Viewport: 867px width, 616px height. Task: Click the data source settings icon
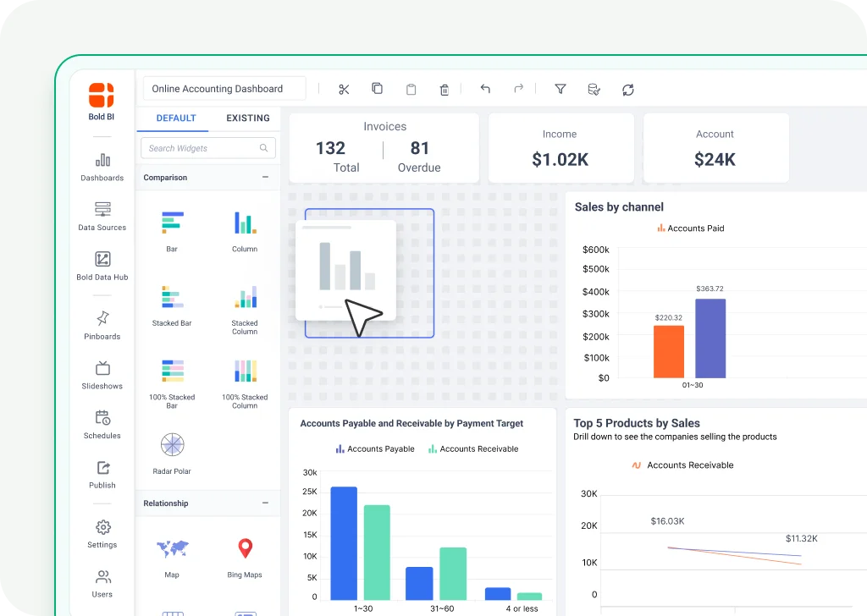tap(594, 89)
